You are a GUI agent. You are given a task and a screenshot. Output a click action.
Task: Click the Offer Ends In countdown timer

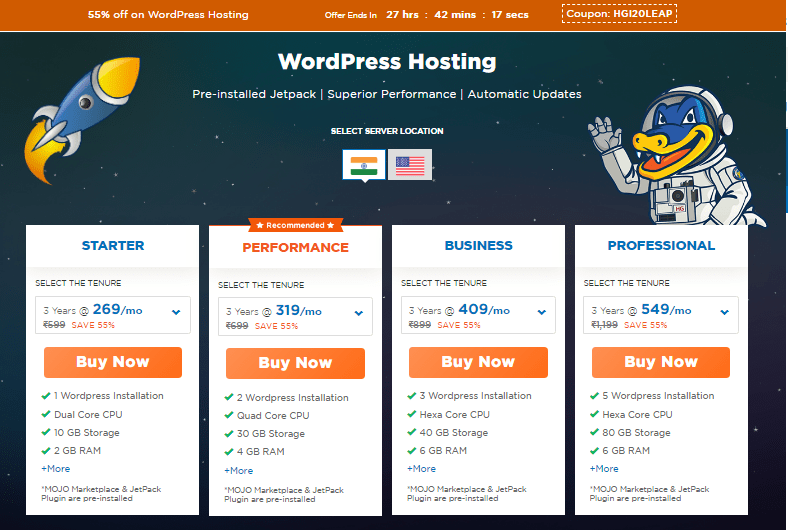pos(427,15)
